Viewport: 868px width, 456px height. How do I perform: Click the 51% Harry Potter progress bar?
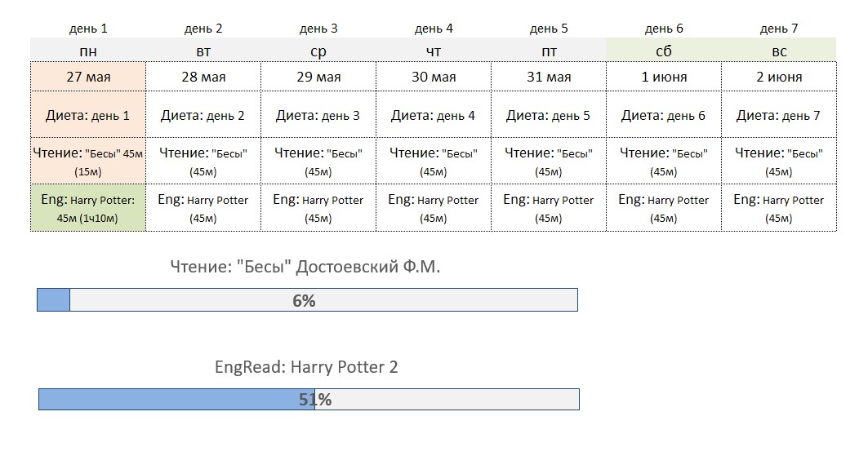(309, 399)
